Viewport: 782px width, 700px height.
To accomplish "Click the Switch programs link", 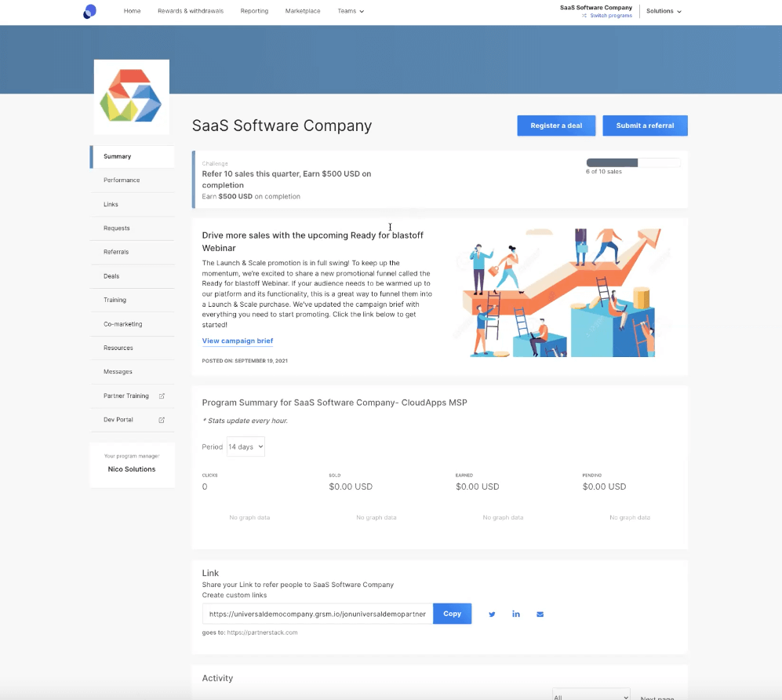I will click(x=611, y=16).
